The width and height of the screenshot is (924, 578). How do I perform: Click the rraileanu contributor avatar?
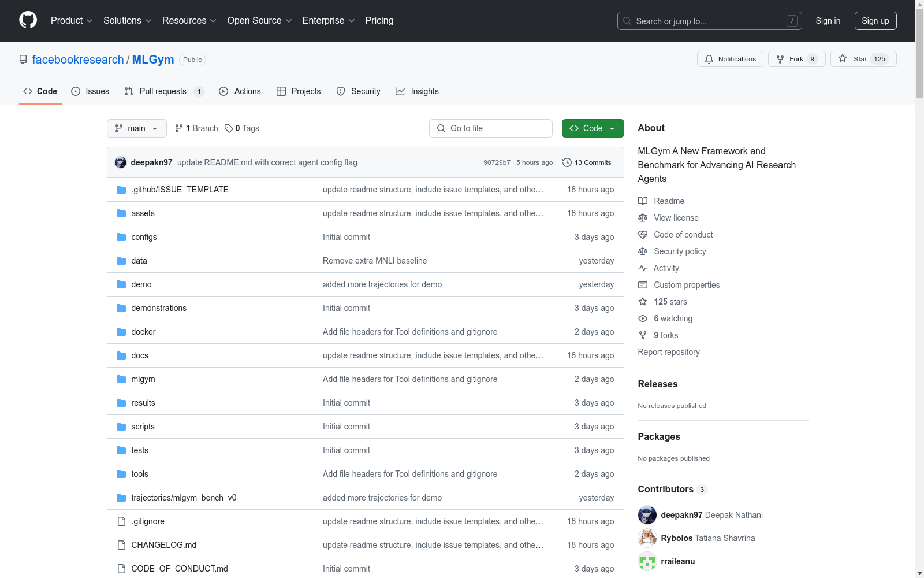tap(647, 561)
